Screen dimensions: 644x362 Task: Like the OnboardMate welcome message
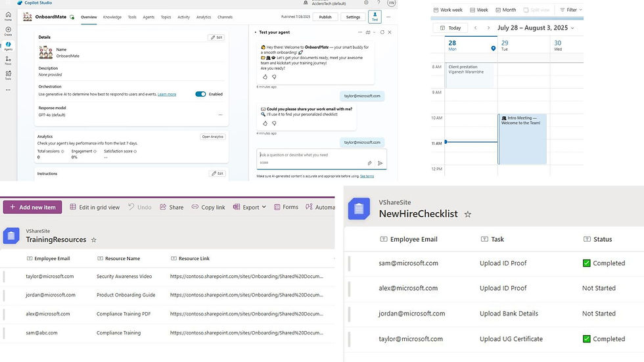click(265, 77)
